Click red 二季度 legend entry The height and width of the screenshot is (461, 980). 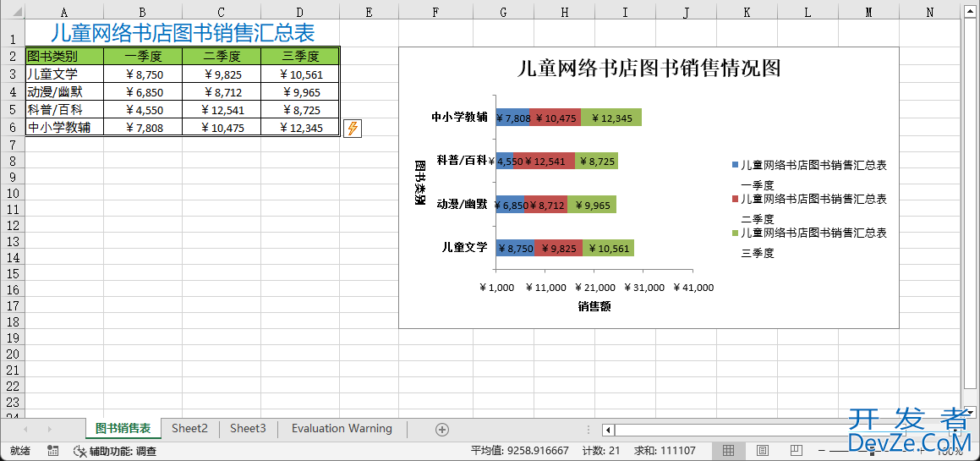point(808,208)
